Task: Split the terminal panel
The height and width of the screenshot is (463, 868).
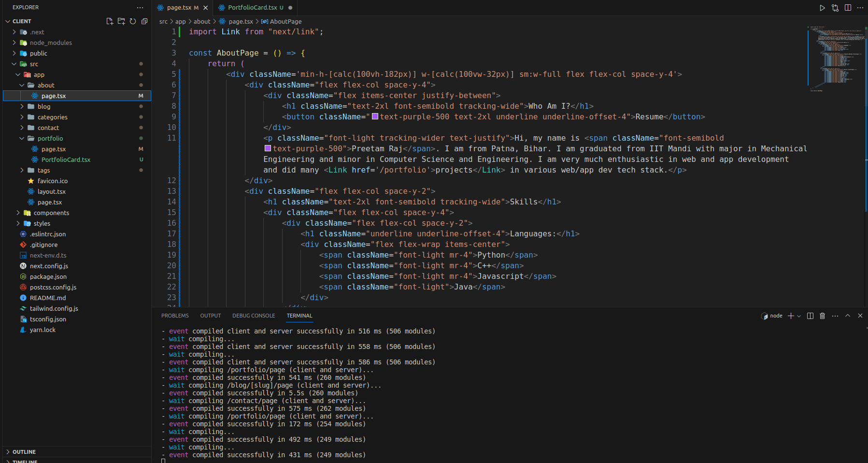Action: coord(810,316)
